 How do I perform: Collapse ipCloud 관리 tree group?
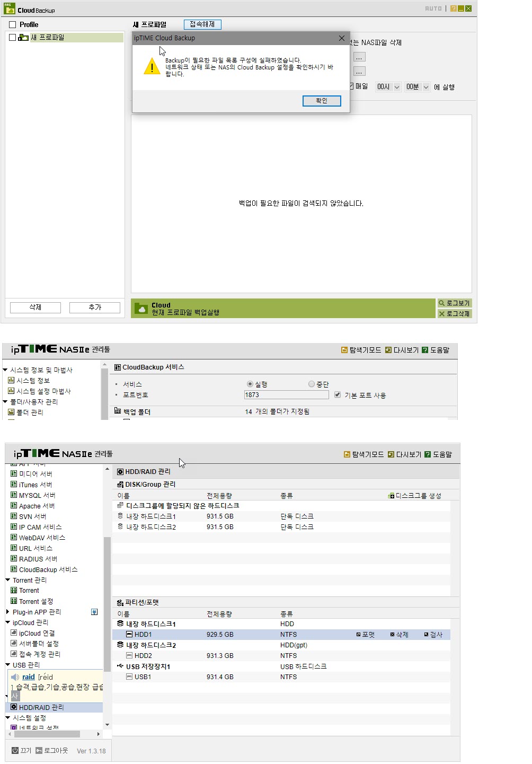[x=8, y=622]
